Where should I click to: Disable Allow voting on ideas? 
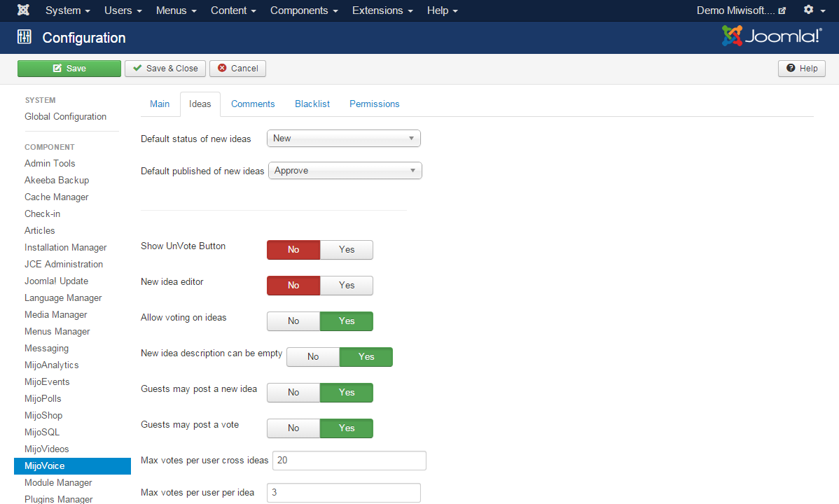click(293, 321)
